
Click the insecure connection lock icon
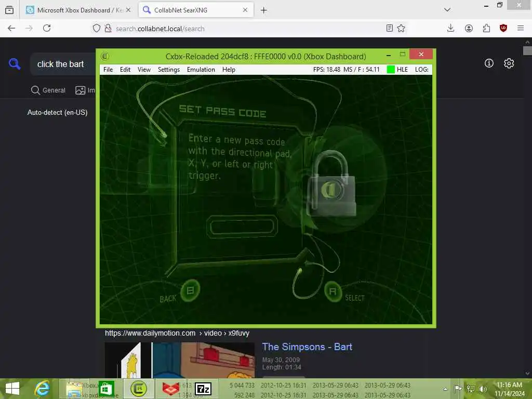point(108,29)
